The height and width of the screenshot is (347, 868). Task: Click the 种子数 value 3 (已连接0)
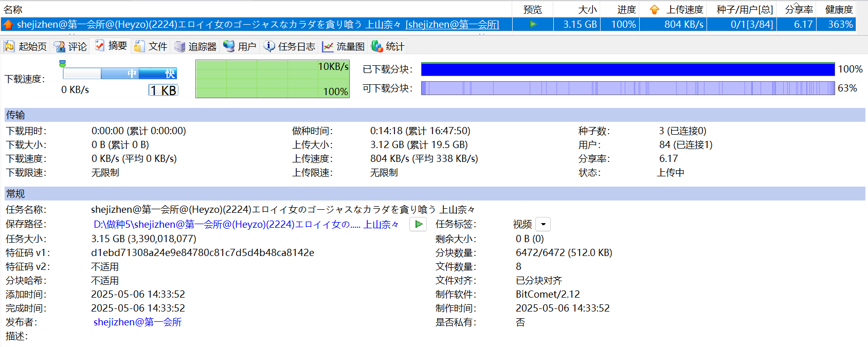683,131
